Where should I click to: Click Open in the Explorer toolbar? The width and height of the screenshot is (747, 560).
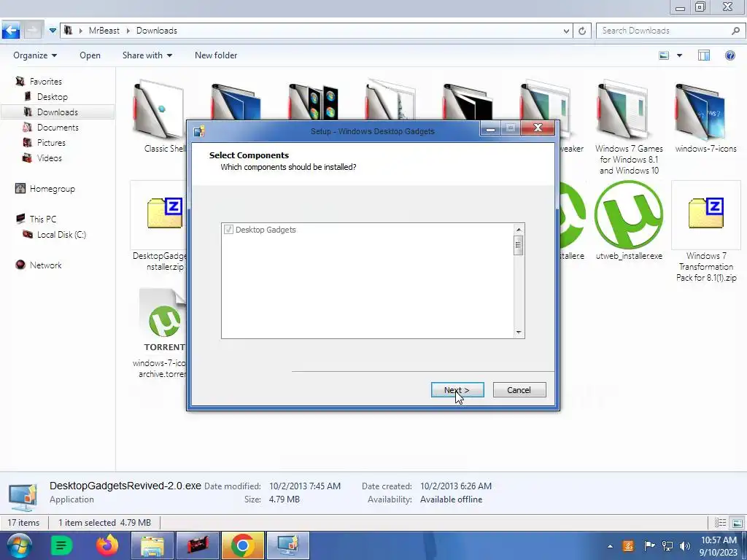click(90, 55)
